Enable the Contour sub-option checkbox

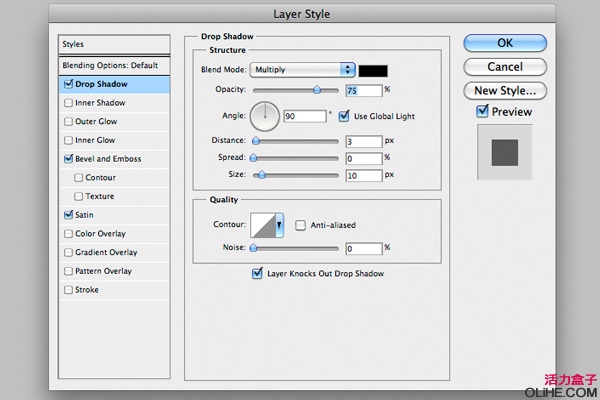pyautogui.click(x=78, y=177)
